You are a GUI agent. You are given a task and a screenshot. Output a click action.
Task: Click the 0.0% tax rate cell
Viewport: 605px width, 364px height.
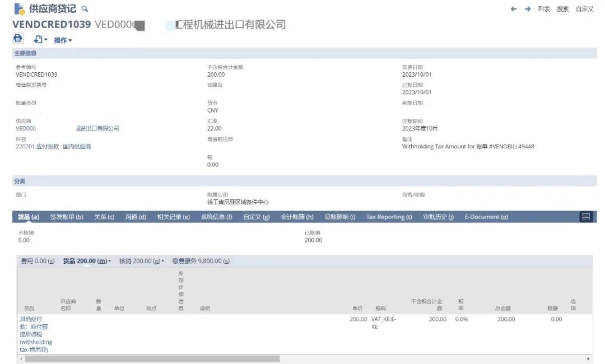pyautogui.click(x=462, y=319)
